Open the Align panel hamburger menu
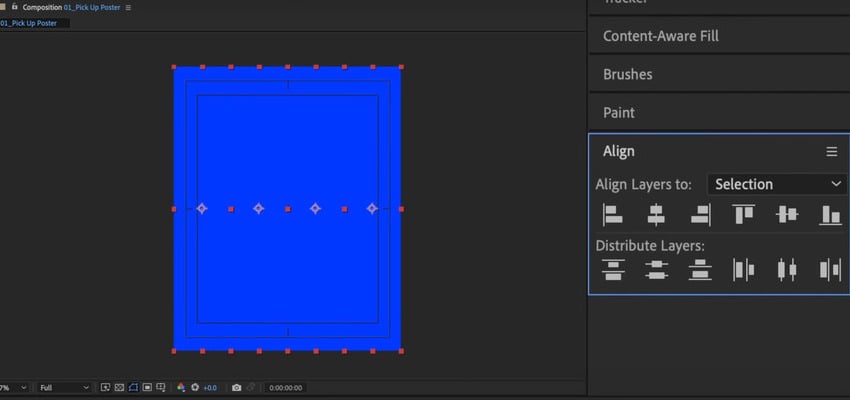850x400 pixels. click(x=832, y=152)
